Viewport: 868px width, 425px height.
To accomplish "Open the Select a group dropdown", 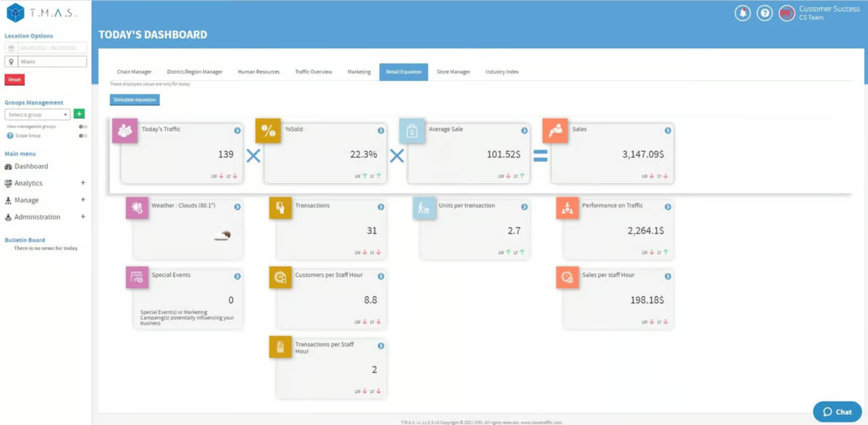I will click(x=37, y=114).
